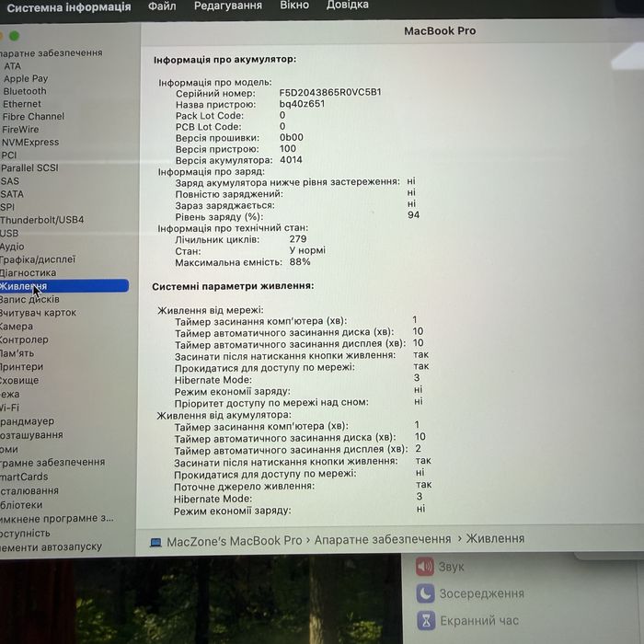
Task: Select Bluetooth in the sidebar
Action: coord(25,91)
